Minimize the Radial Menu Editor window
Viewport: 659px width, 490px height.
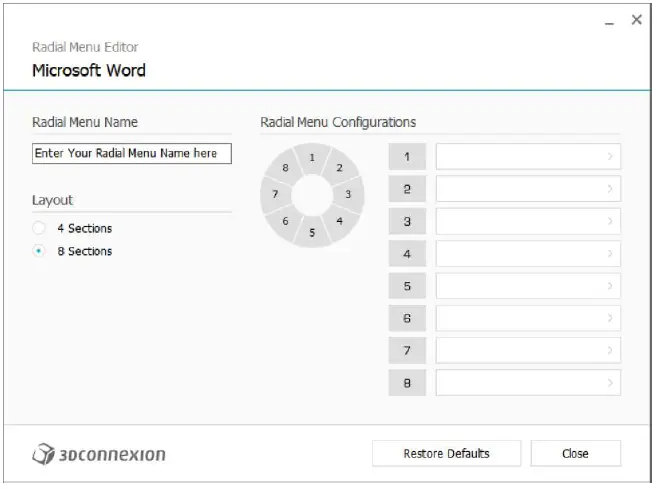pyautogui.click(x=609, y=22)
